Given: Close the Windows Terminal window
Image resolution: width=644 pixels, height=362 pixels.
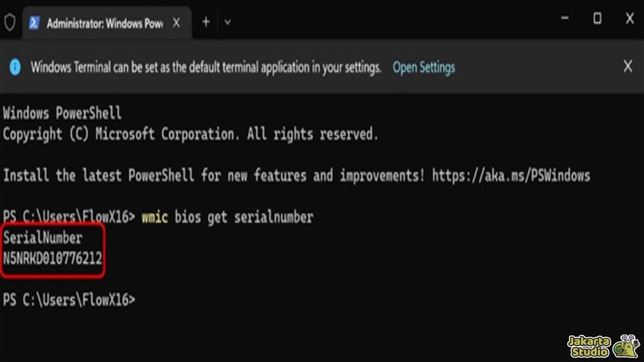Looking at the screenshot, I should click(x=630, y=19).
